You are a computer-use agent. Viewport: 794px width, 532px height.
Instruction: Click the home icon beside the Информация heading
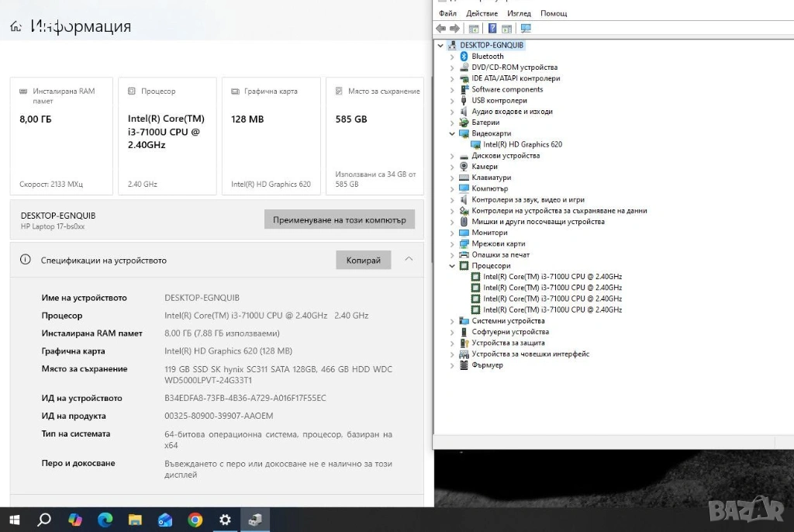click(16, 27)
